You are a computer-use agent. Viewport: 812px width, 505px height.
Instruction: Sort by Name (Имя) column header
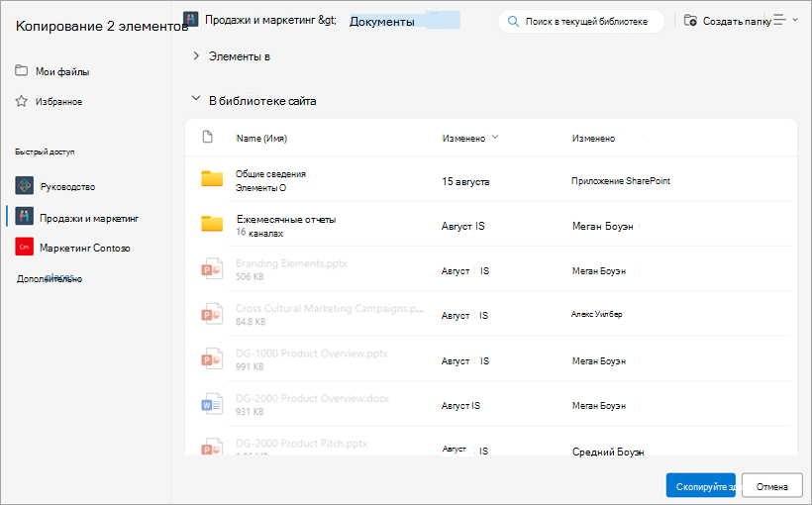[261, 139]
